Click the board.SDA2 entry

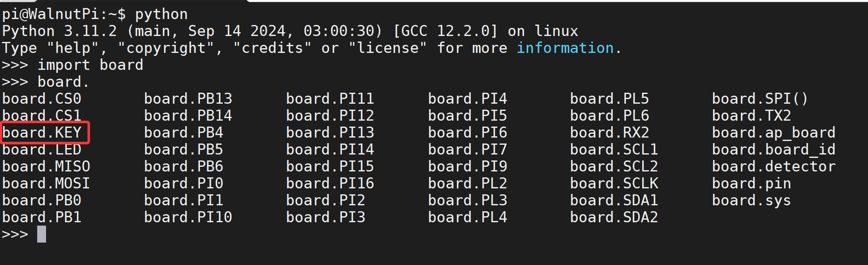point(614,217)
